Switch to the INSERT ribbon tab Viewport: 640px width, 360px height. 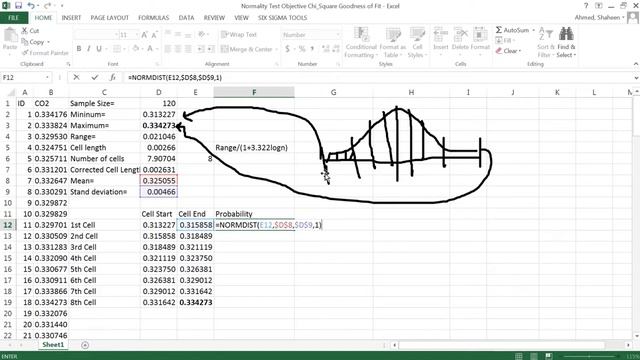(71, 18)
